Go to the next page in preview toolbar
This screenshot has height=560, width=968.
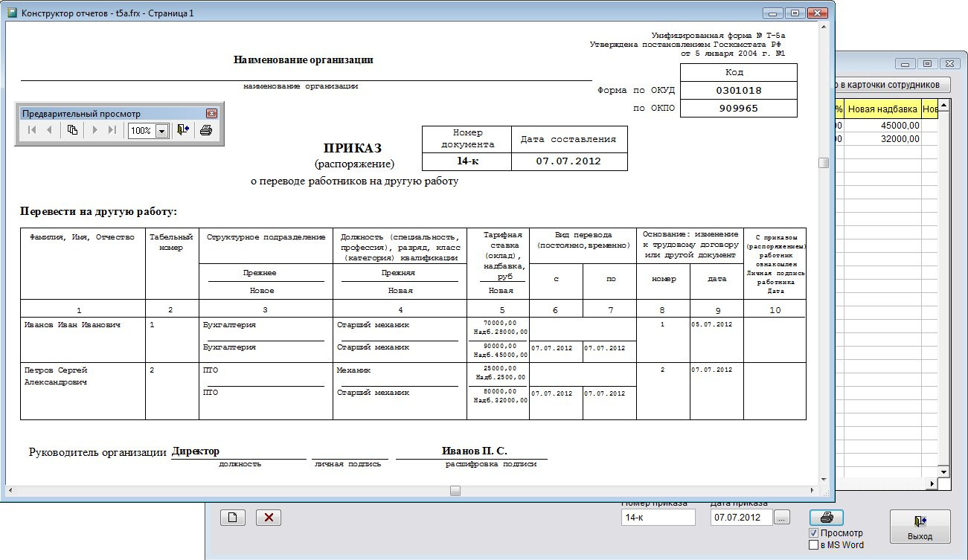[94, 130]
